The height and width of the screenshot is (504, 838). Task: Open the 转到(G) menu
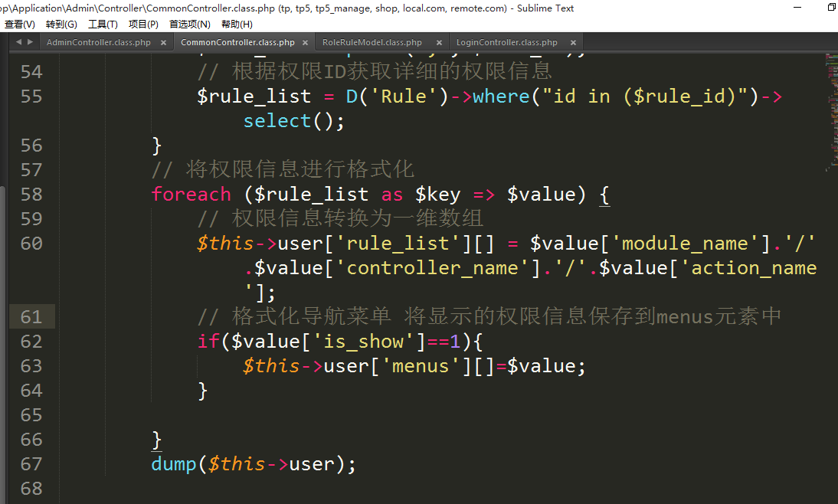tap(61, 24)
